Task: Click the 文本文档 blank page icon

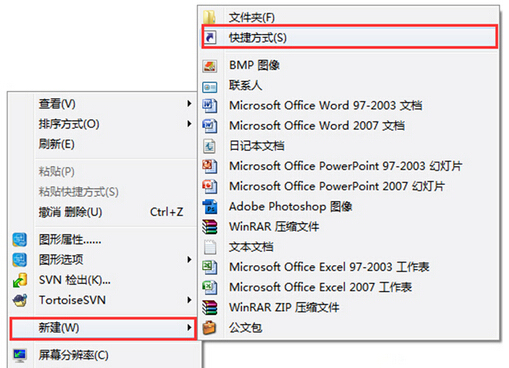Action: 210,247
